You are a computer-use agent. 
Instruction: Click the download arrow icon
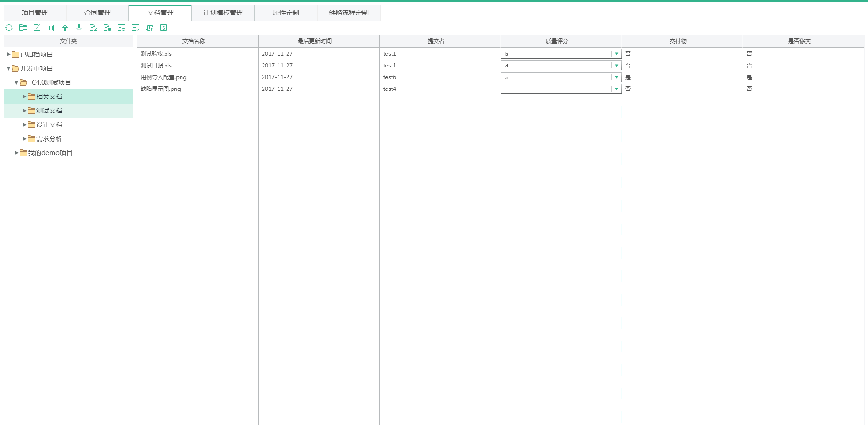coord(79,28)
